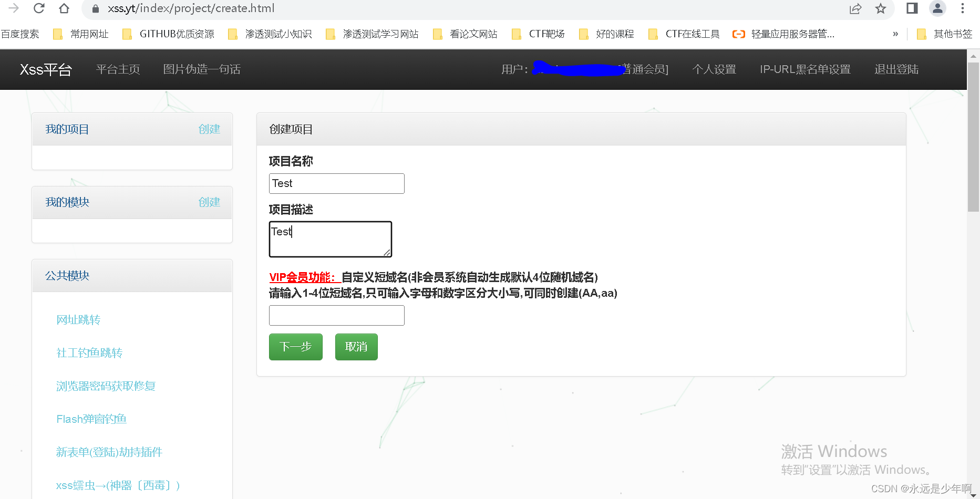
Task: Click the scrollbar up arrow
Action: 973,55
